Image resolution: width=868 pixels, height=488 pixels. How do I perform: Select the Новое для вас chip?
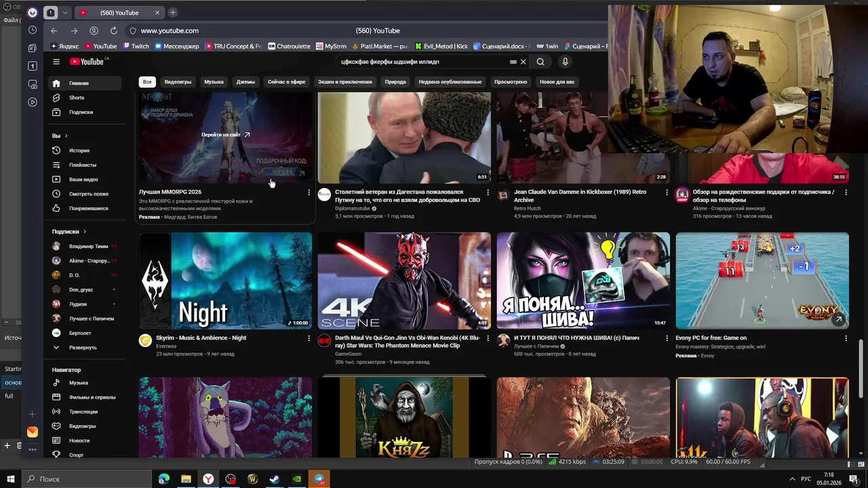coord(557,81)
